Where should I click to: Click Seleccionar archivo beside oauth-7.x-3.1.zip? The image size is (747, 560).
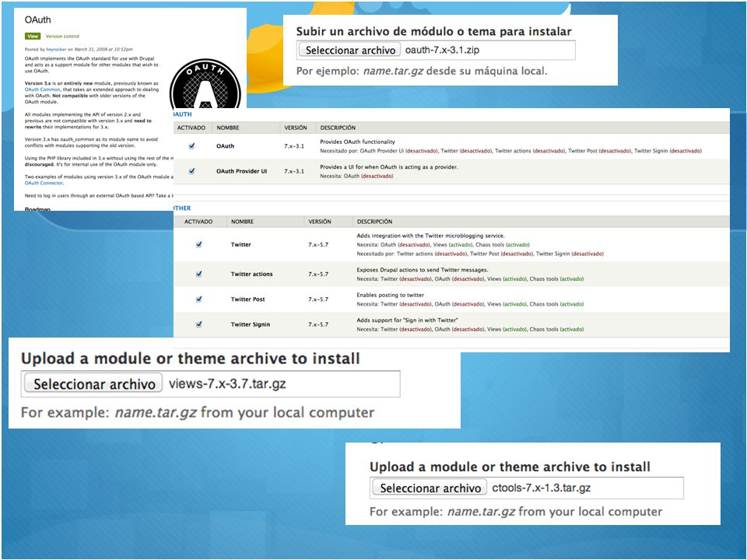pos(350,50)
